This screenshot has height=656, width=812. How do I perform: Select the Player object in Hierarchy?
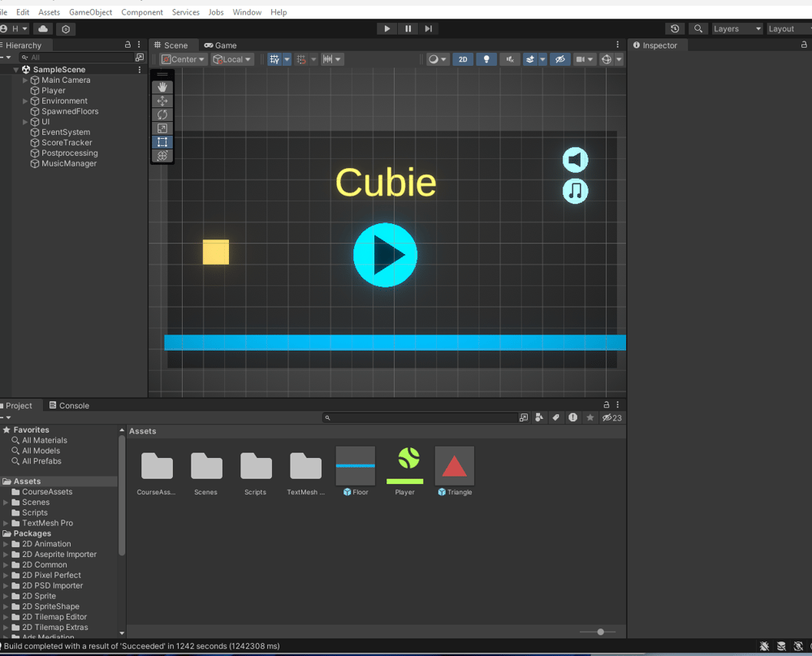click(53, 91)
